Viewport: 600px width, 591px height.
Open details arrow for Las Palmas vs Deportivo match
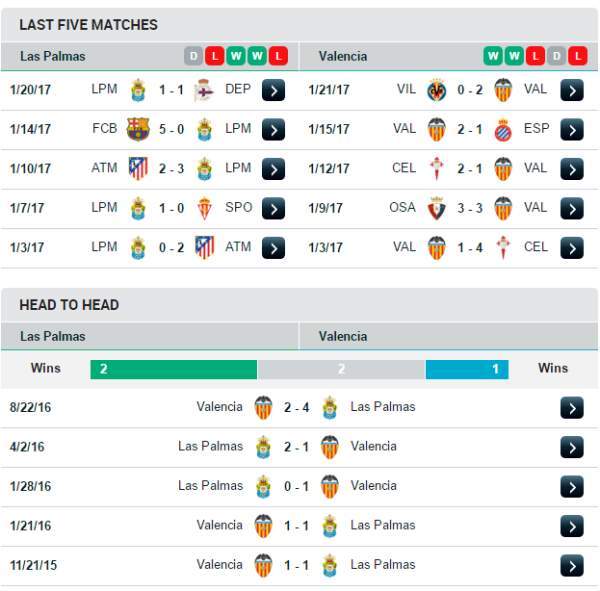pos(273,90)
